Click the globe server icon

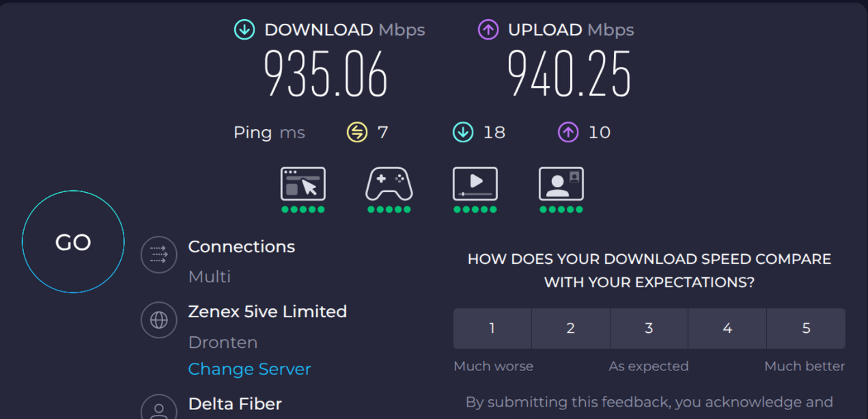click(x=159, y=320)
